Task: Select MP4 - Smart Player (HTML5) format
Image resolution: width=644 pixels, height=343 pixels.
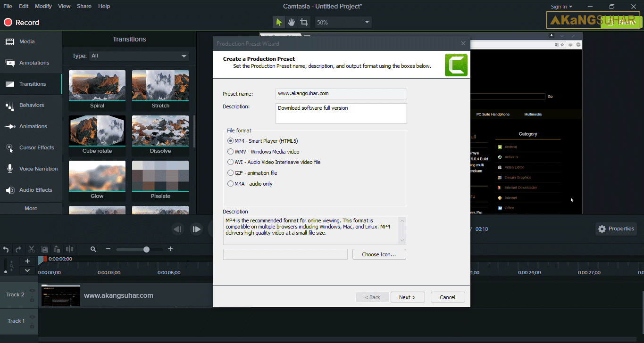Action: coord(263,141)
